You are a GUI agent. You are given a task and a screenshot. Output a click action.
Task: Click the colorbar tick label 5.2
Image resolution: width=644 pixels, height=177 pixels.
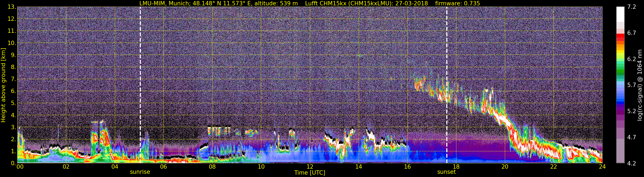coord(632,111)
